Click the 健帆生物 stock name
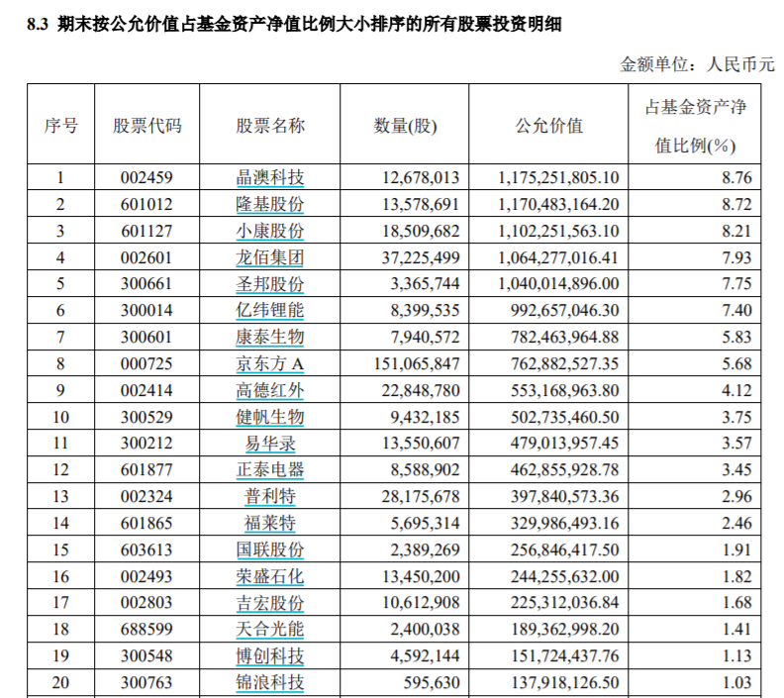The width and height of the screenshot is (784, 698). tap(270, 417)
